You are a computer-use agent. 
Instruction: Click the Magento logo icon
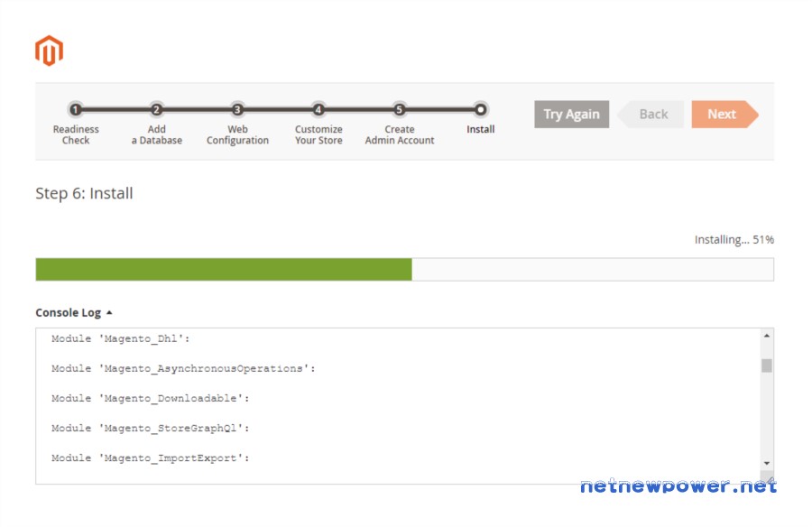pyautogui.click(x=50, y=51)
